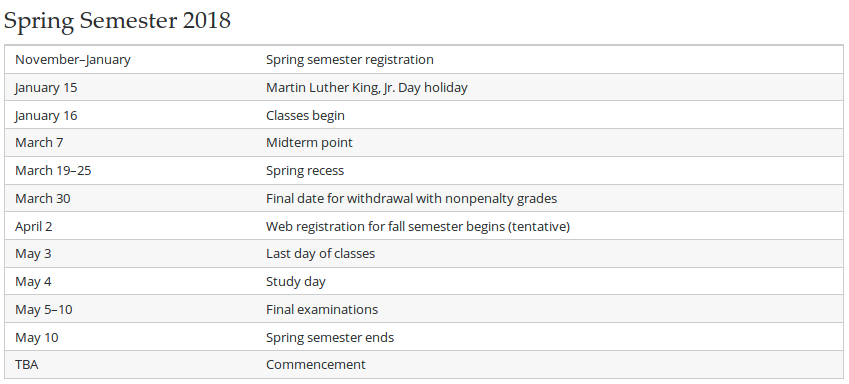
Task: Click the Last day of classes entry
Action: pos(320,253)
